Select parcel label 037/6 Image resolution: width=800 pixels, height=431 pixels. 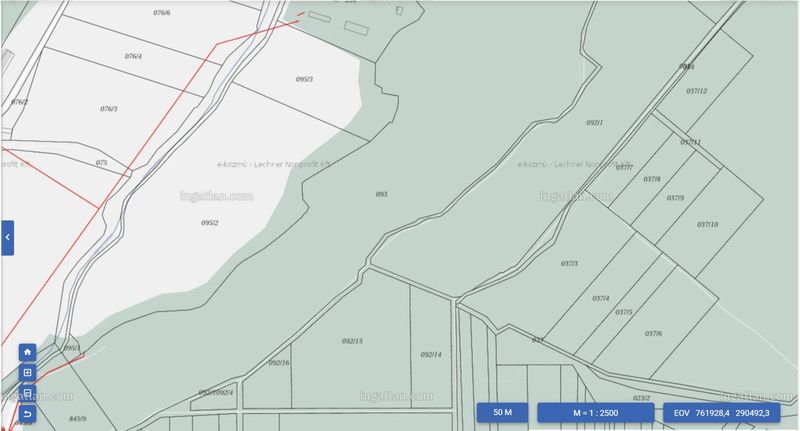[653, 334]
